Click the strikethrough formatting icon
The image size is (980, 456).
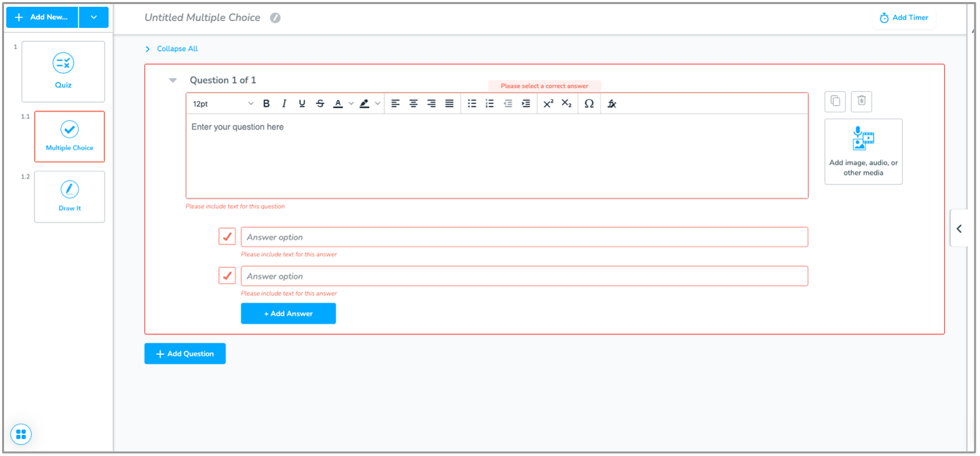pyautogui.click(x=320, y=104)
